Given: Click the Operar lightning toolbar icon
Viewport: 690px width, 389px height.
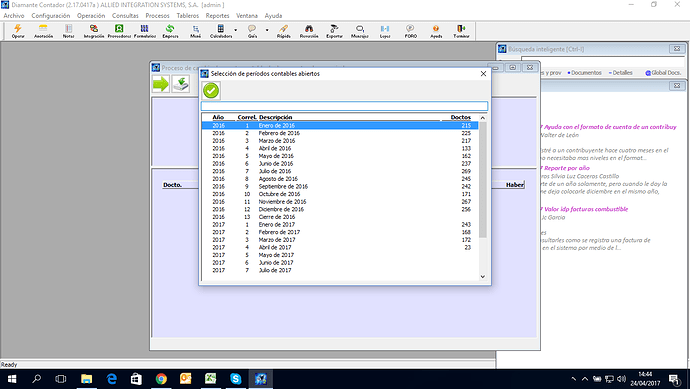Looking at the screenshot, I should (18, 31).
